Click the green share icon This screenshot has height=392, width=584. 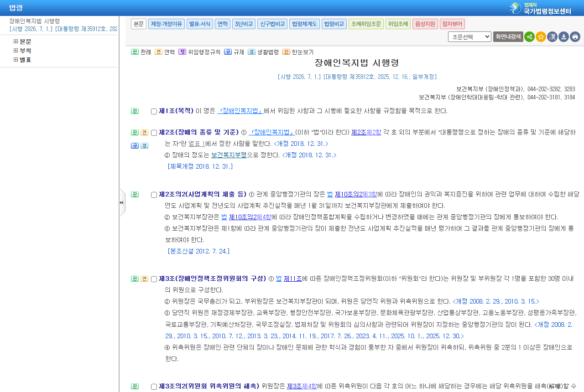pos(529,37)
